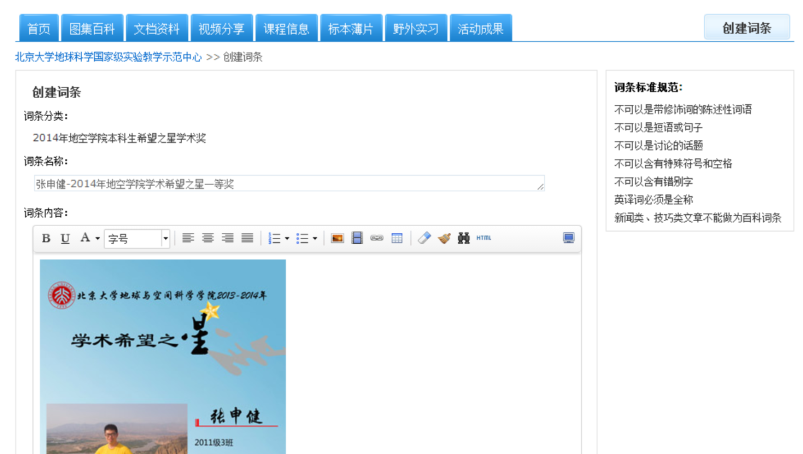Insert a hyperlink with link icon
Viewport: 803px width, 454px height.
(x=377, y=238)
